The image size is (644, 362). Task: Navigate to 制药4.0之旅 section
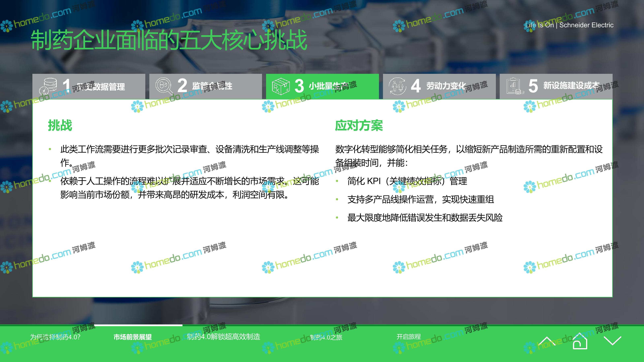pos(326,337)
